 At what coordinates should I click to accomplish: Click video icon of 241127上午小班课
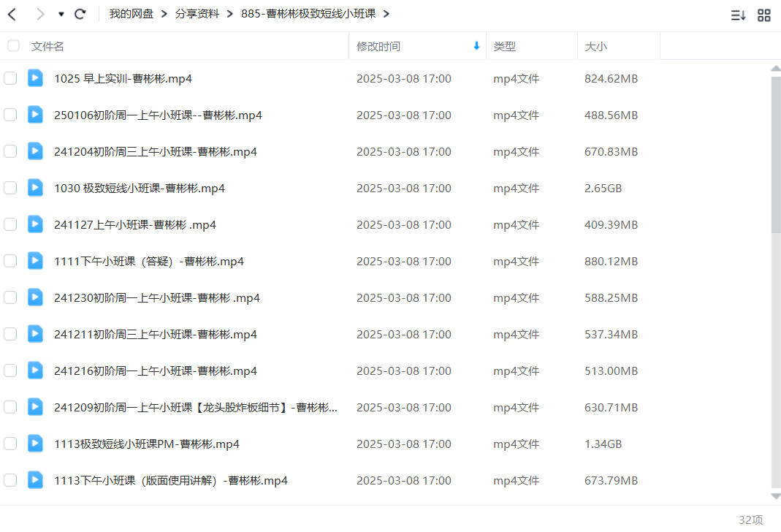point(35,224)
